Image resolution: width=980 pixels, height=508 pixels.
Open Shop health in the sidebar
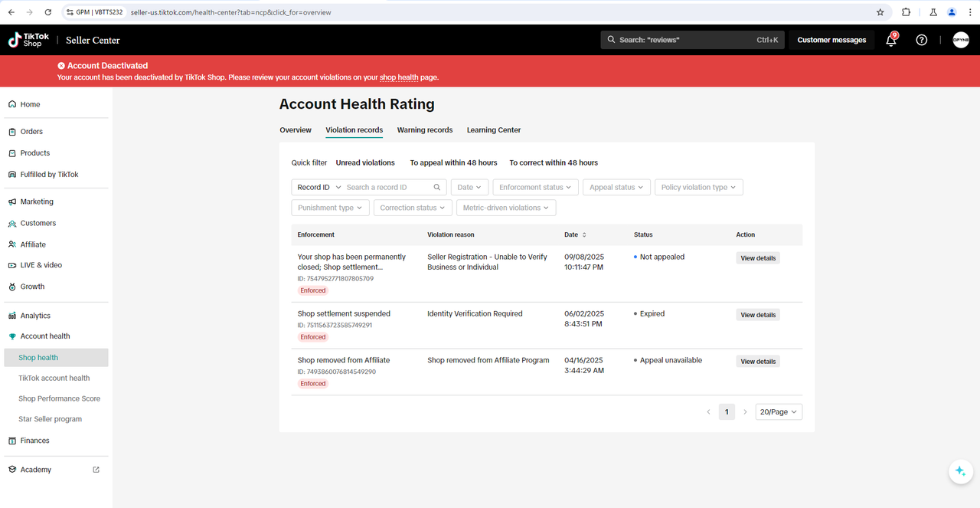click(57, 358)
